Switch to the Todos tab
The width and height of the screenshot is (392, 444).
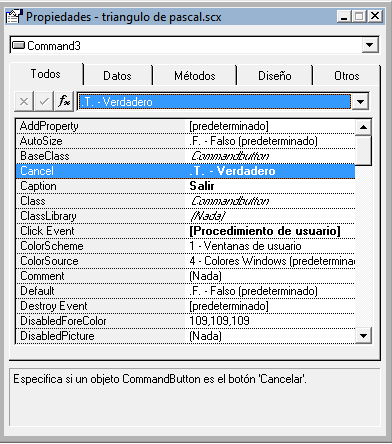(46, 74)
